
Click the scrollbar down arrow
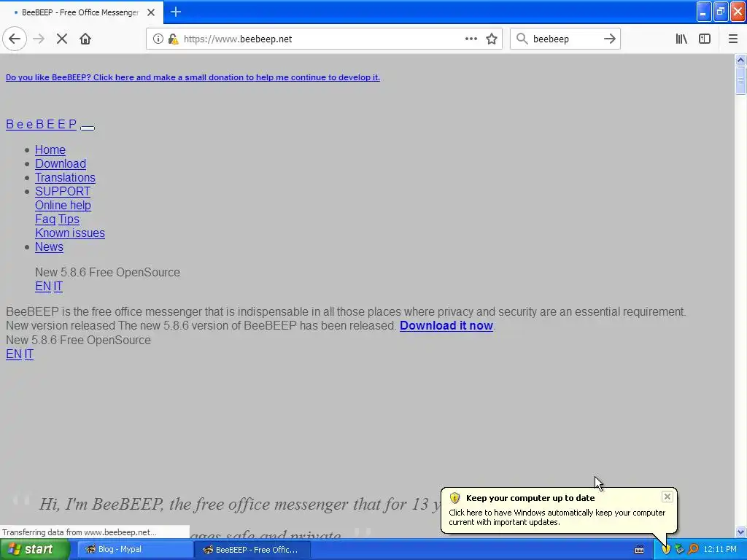[740, 532]
